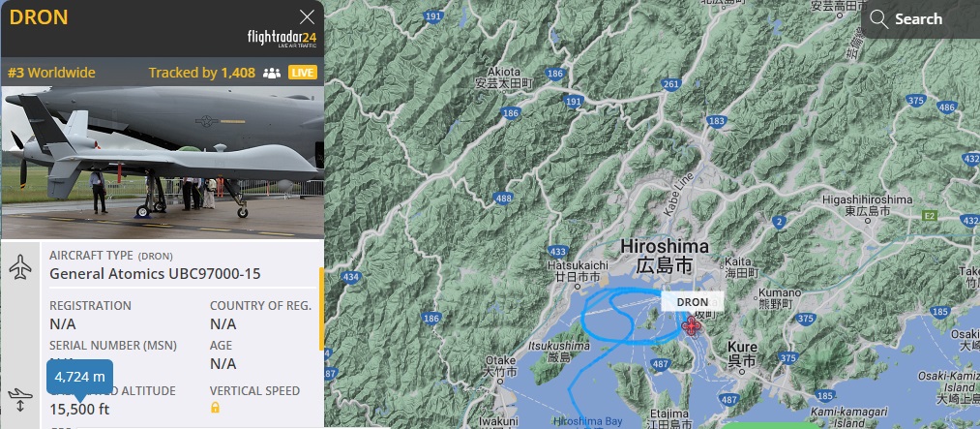Close the DRON flight details panel
The image size is (980, 429).
(x=307, y=16)
